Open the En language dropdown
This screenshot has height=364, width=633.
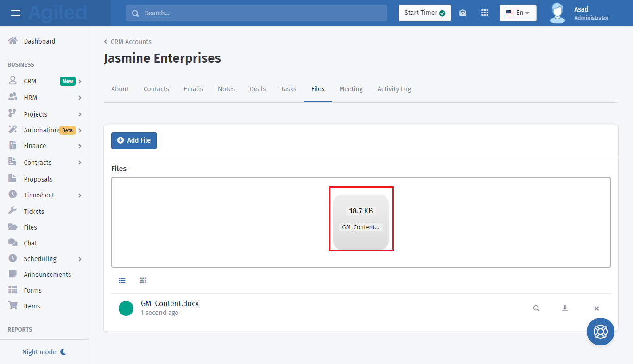(x=518, y=13)
